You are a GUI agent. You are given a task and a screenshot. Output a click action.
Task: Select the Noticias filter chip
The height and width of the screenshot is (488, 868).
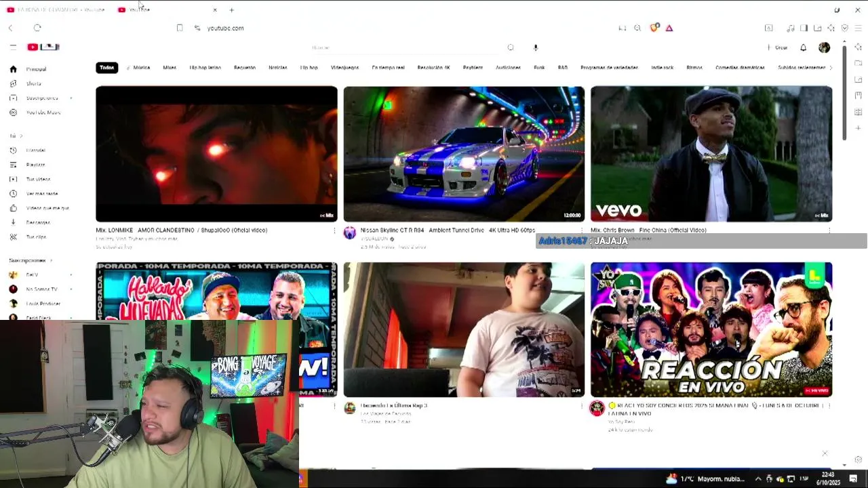(278, 68)
